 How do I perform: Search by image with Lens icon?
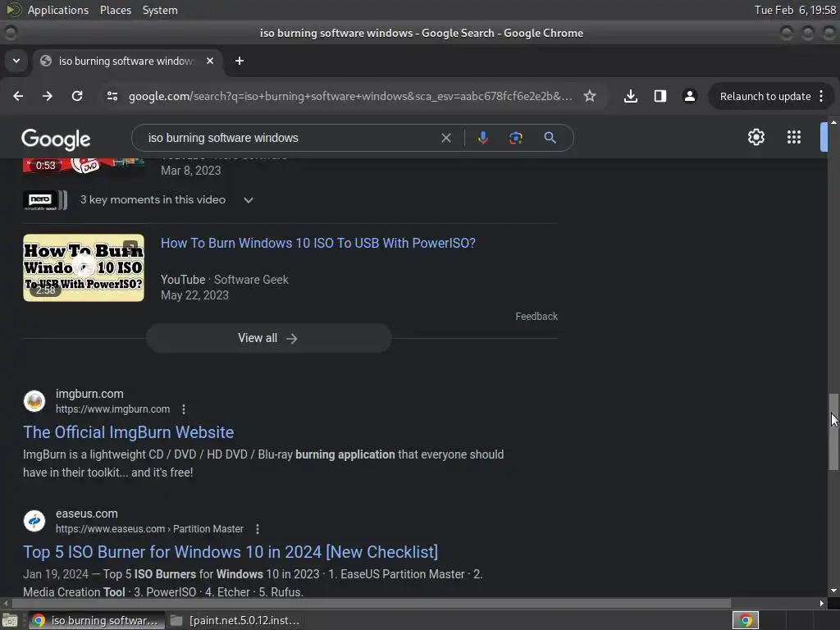[515, 138]
